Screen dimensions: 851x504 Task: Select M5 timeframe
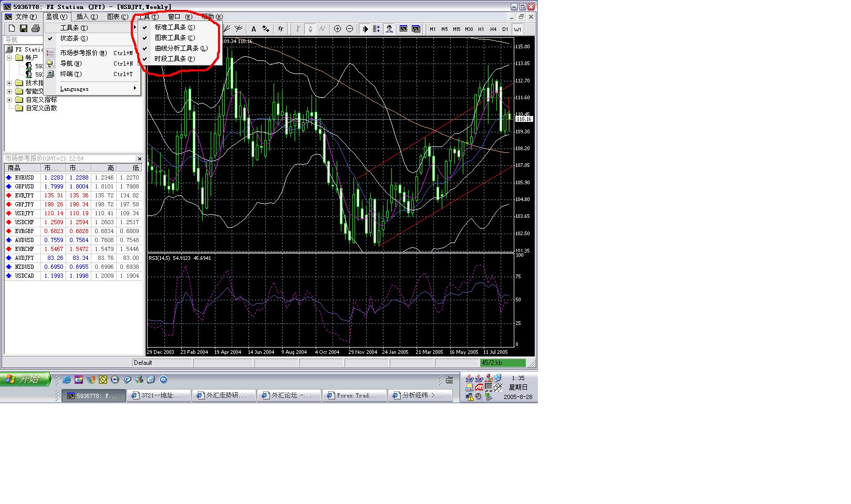pyautogui.click(x=444, y=29)
